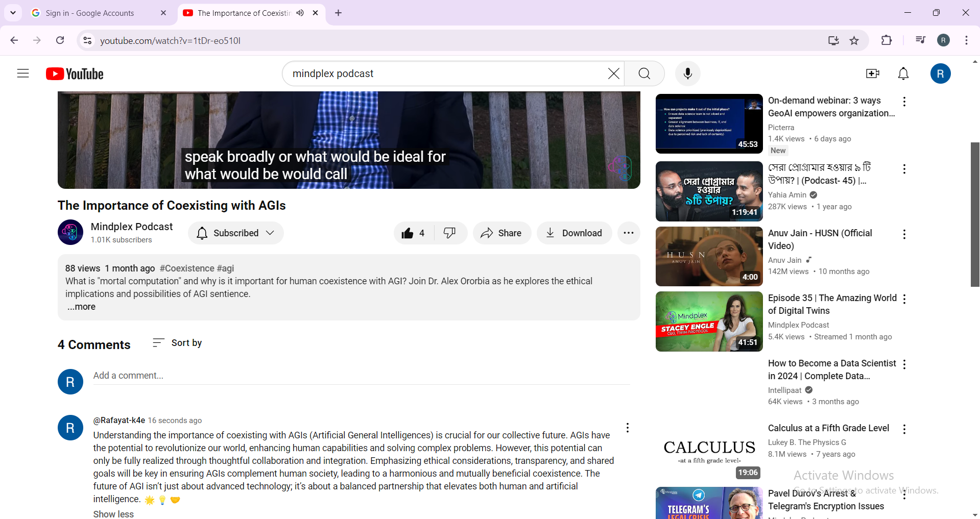Open the media control icon in Chrome toolbar
Screen dimensions: 980x519
pyautogui.click(x=920, y=40)
